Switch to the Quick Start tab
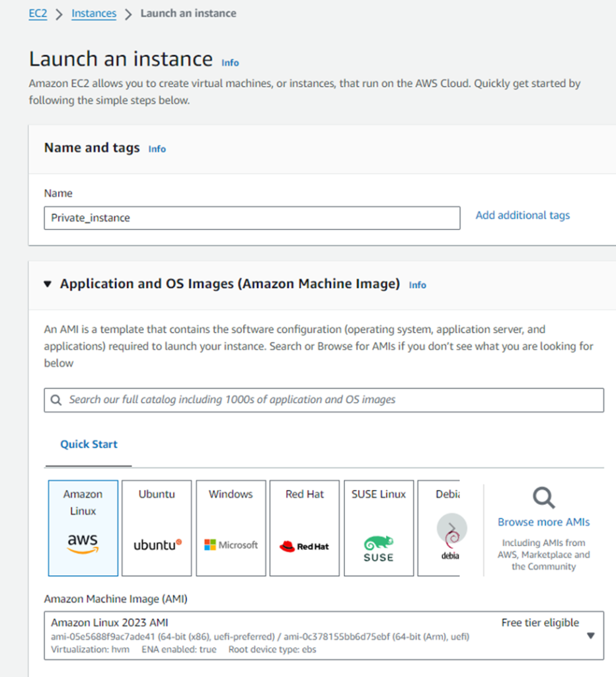The height and width of the screenshot is (677, 616). pyautogui.click(x=89, y=444)
